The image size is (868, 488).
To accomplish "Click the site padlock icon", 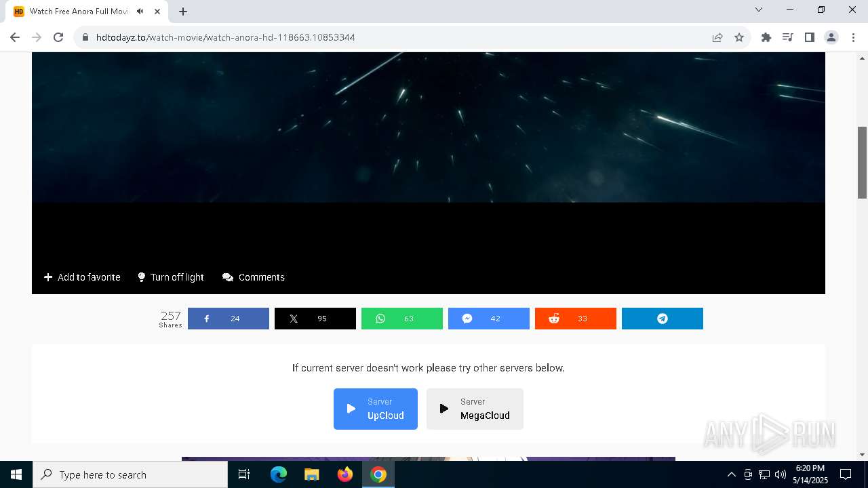I will 85,37.
